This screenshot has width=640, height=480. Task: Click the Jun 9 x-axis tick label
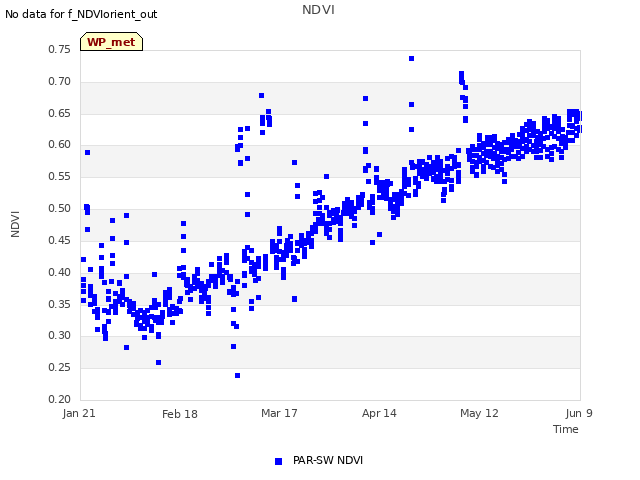pos(579,413)
